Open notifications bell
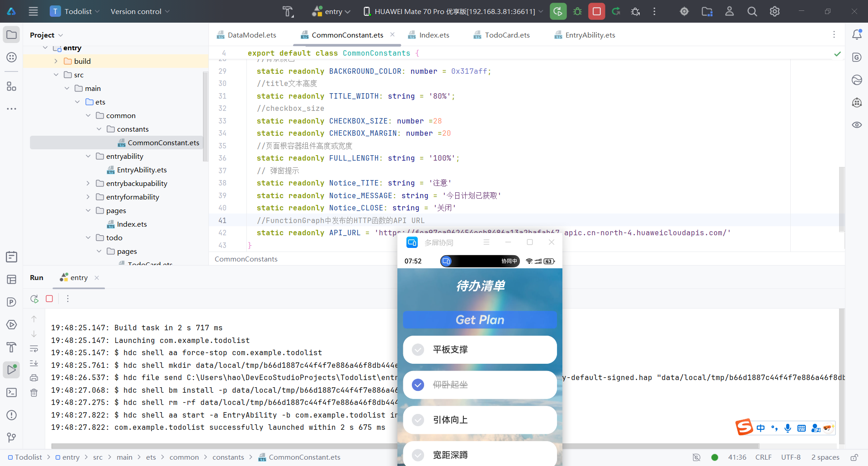The height and width of the screenshot is (466, 868). tap(857, 35)
